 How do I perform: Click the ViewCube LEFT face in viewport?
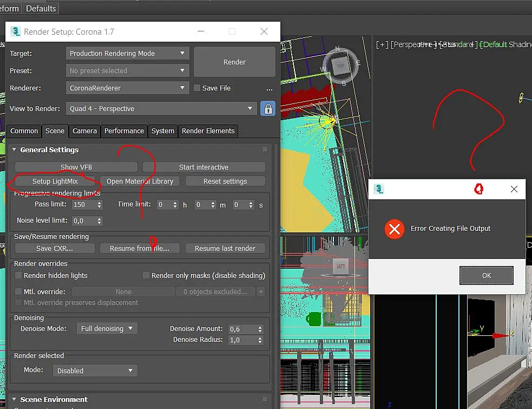[x=340, y=267]
